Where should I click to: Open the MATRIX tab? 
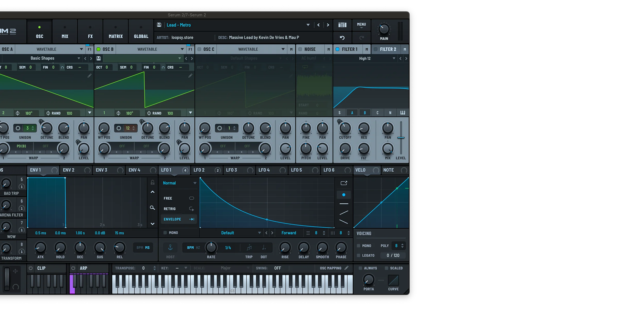pyautogui.click(x=115, y=31)
